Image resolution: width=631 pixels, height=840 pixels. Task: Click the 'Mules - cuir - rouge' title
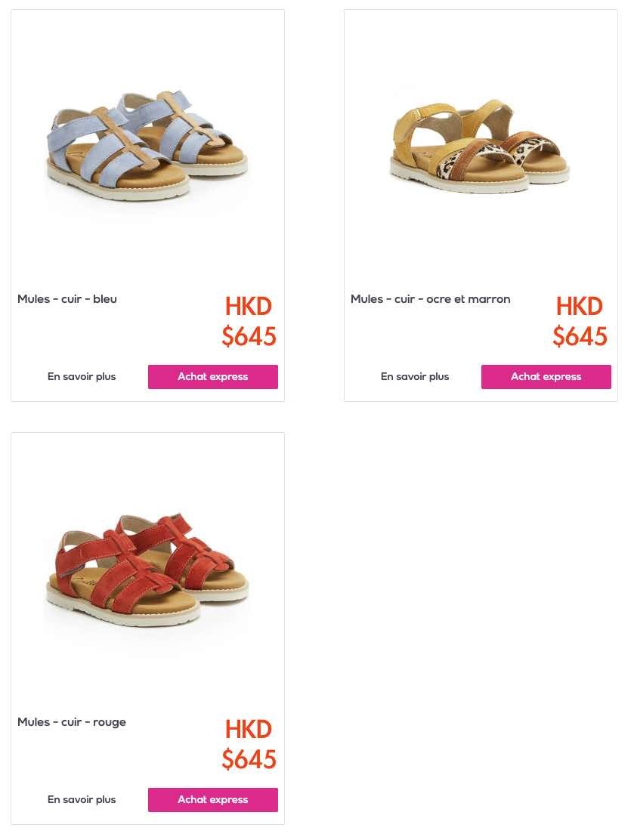pos(72,722)
